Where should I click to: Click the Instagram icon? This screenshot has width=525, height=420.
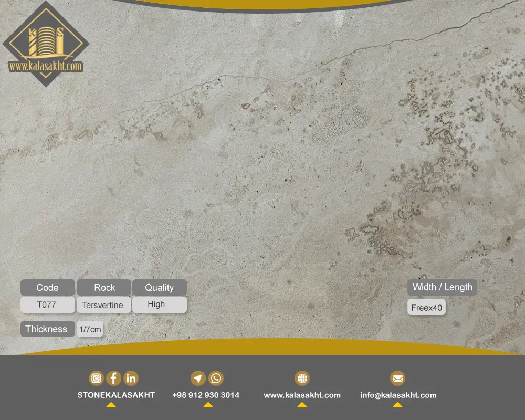click(96, 379)
